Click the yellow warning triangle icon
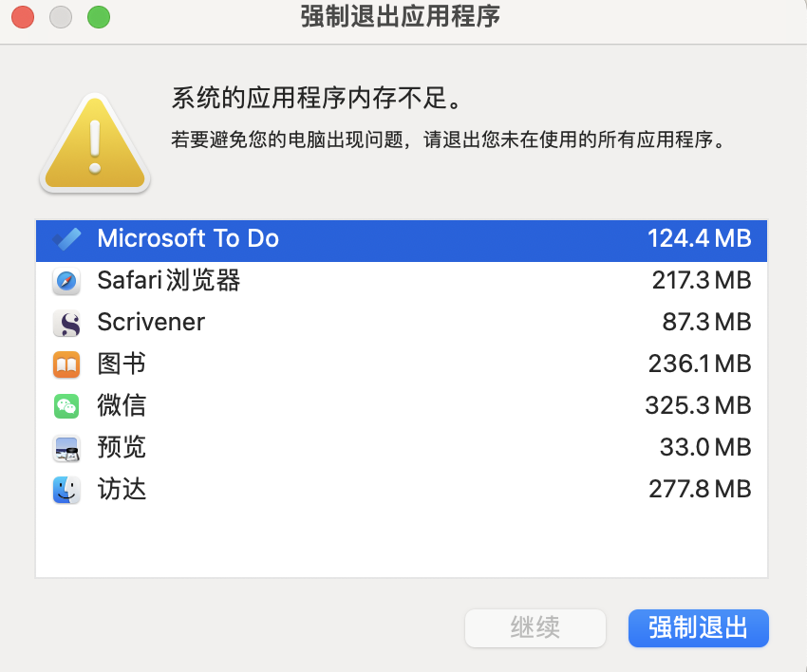This screenshot has height=672, width=807. point(94,144)
